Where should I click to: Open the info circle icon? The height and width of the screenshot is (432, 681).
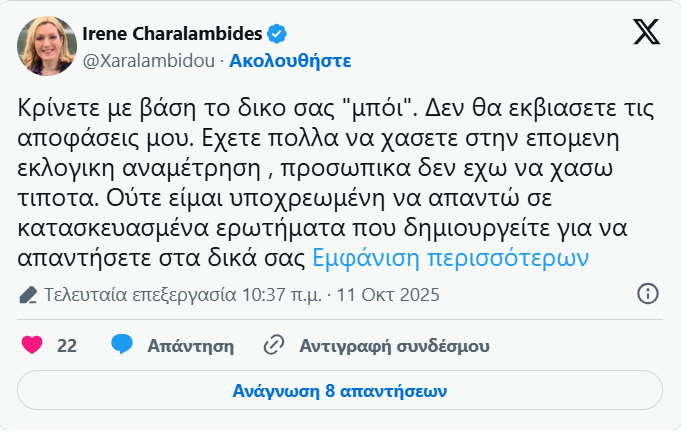coord(647,294)
